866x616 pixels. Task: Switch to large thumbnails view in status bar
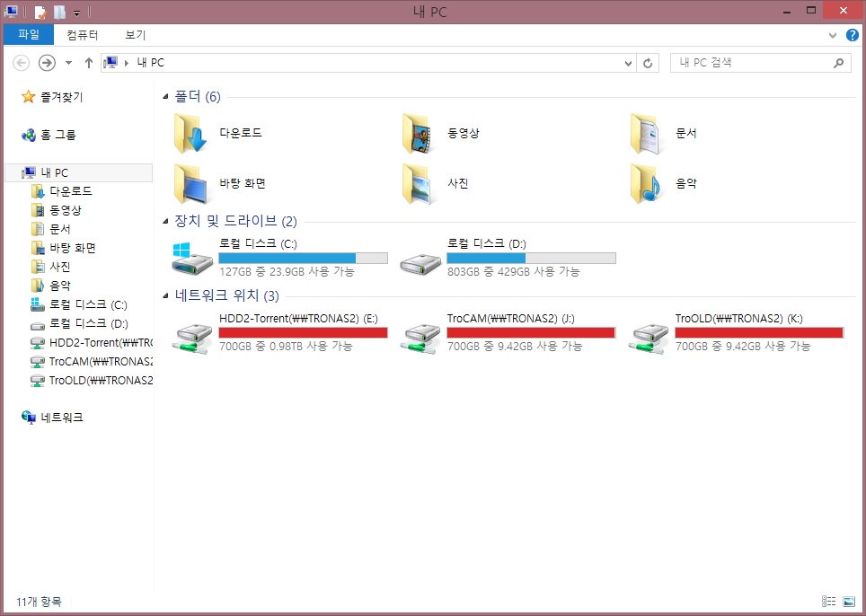(848, 601)
